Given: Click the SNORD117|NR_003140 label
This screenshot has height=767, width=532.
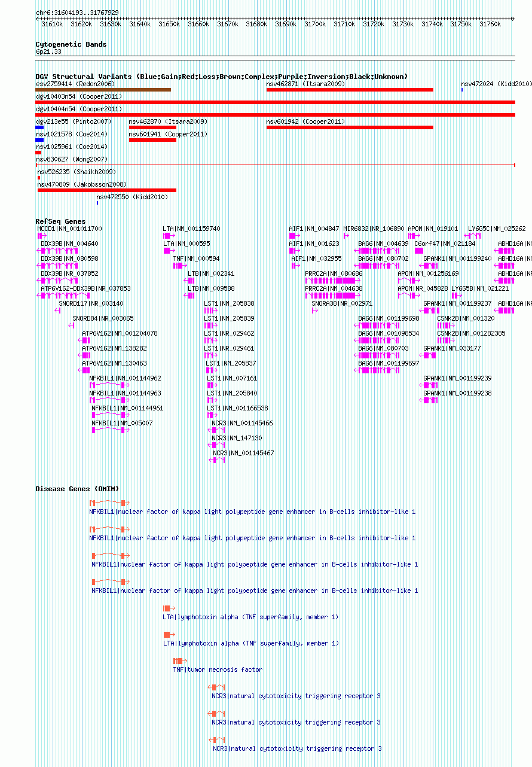Looking at the screenshot, I should [91, 303].
